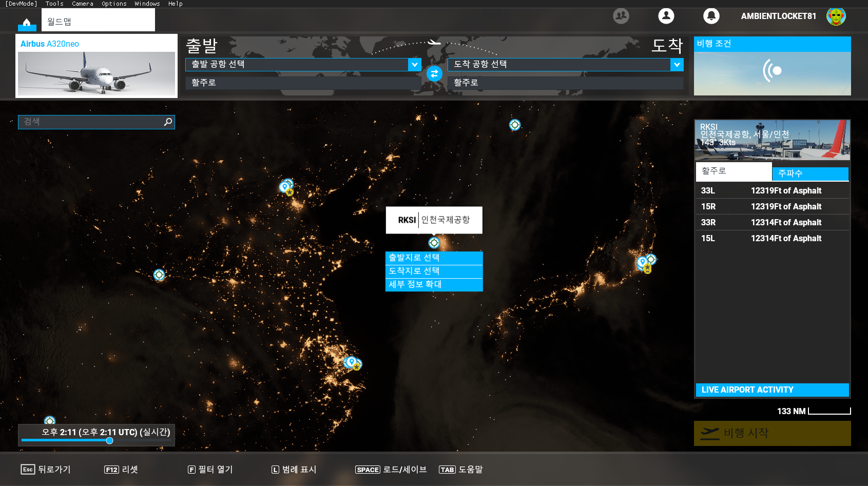Open the notifications bell icon
This screenshot has width=868, height=486.
click(x=711, y=16)
